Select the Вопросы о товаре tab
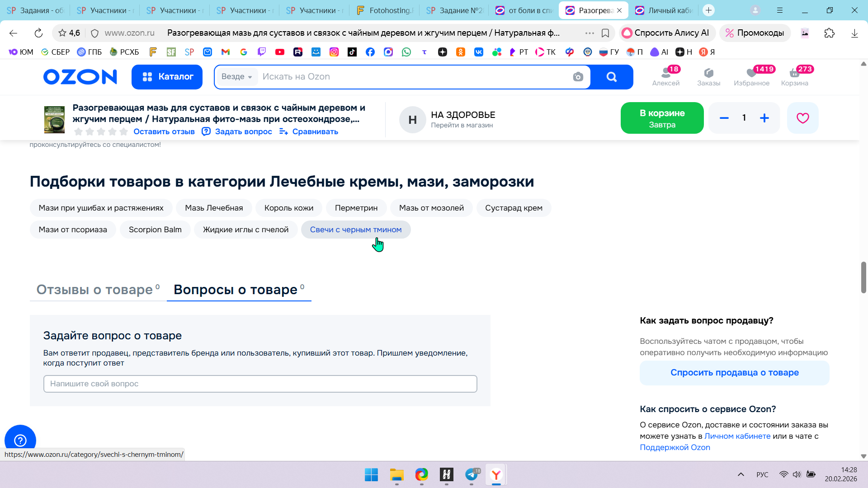This screenshot has height=488, width=868. click(236, 290)
